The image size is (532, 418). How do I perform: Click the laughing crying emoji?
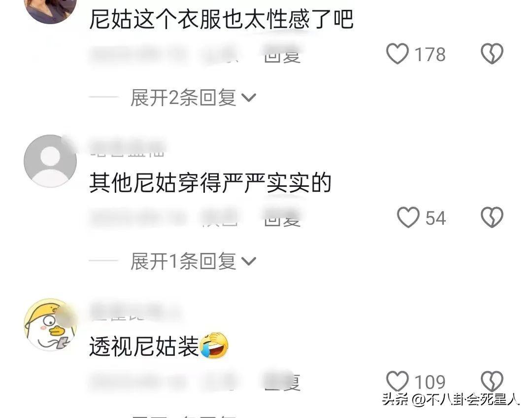214,346
